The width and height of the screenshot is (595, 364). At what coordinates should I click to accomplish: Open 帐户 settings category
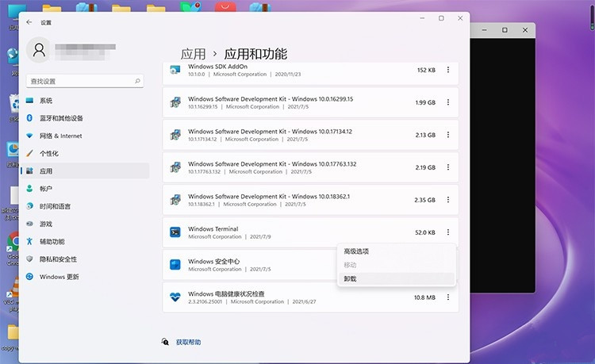pos(84,189)
